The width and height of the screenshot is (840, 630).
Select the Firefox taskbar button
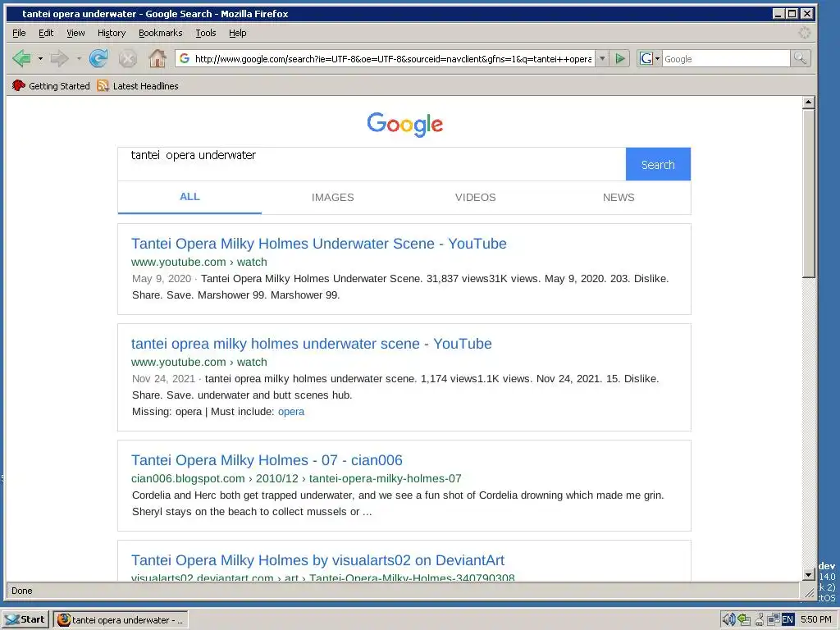[121, 620]
